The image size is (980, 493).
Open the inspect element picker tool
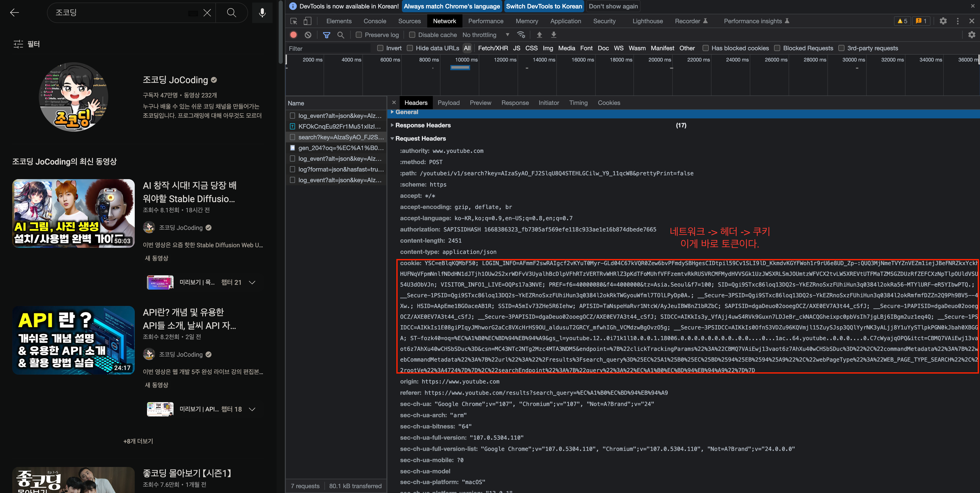tap(294, 21)
